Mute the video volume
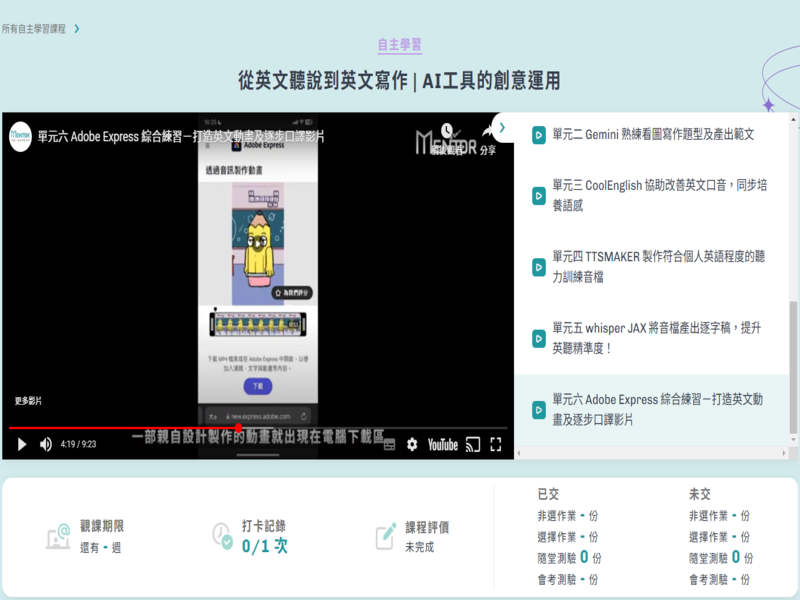 [x=46, y=444]
